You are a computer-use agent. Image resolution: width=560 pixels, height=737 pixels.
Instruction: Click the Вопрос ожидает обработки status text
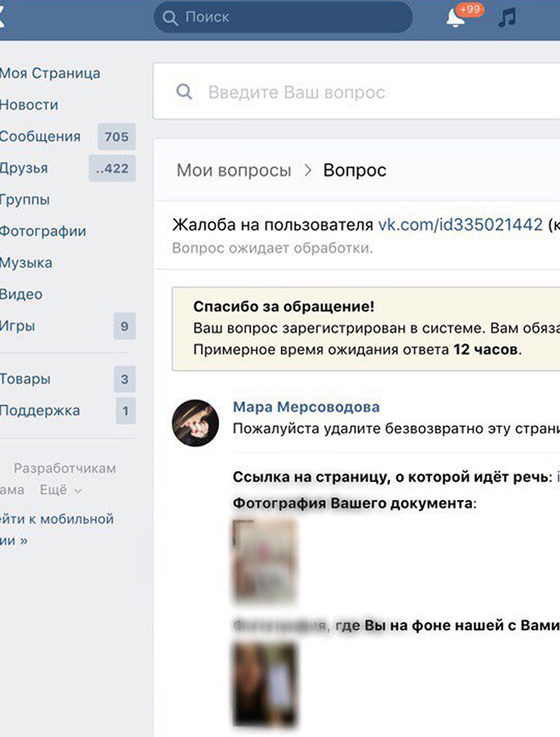coord(272,248)
